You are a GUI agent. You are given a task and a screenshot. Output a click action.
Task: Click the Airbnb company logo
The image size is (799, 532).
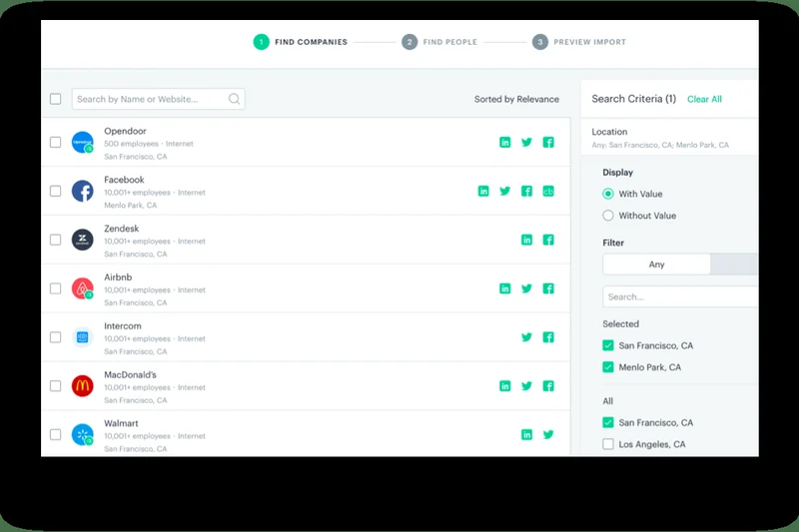pos(82,288)
